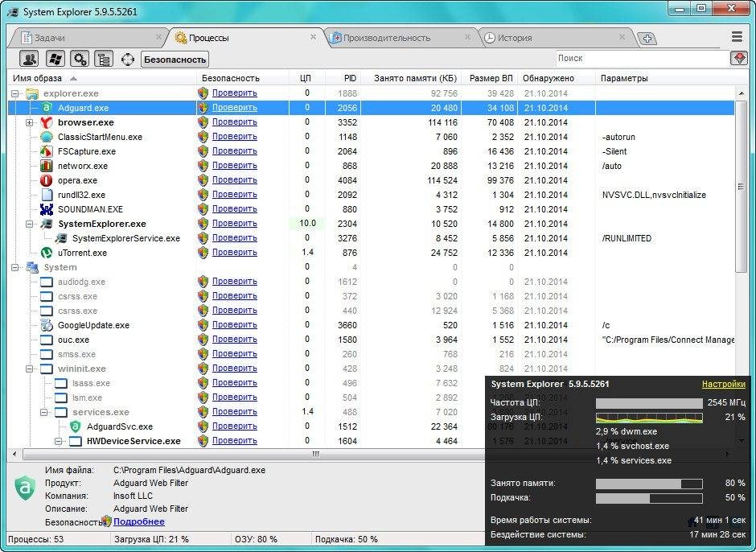Collapse the HWDeviceService.exe tree node

[x=59, y=441]
